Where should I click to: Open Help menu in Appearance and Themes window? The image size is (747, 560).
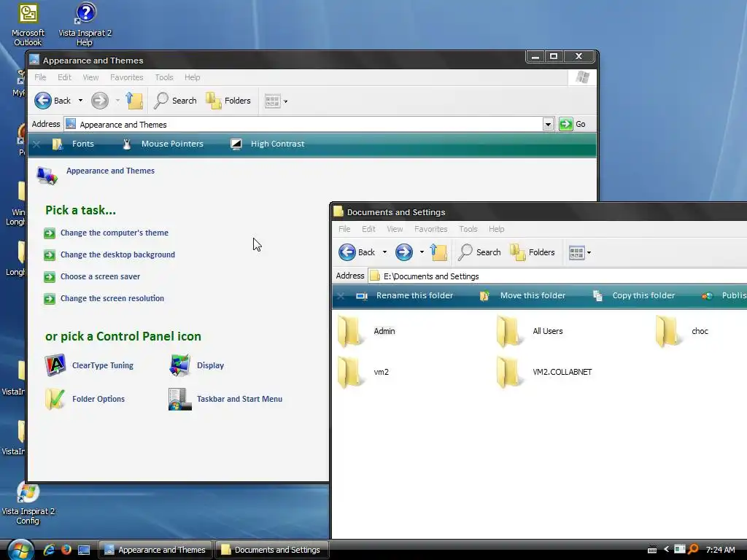pos(193,77)
